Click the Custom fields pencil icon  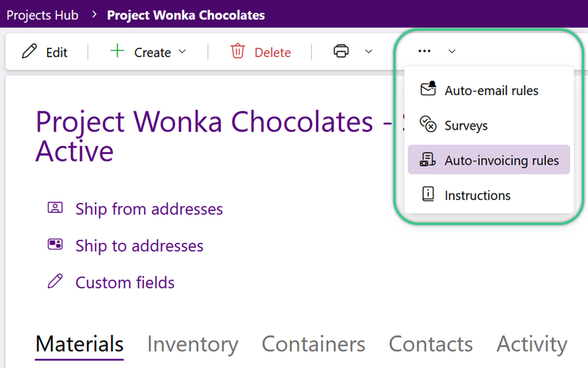pyautogui.click(x=55, y=282)
